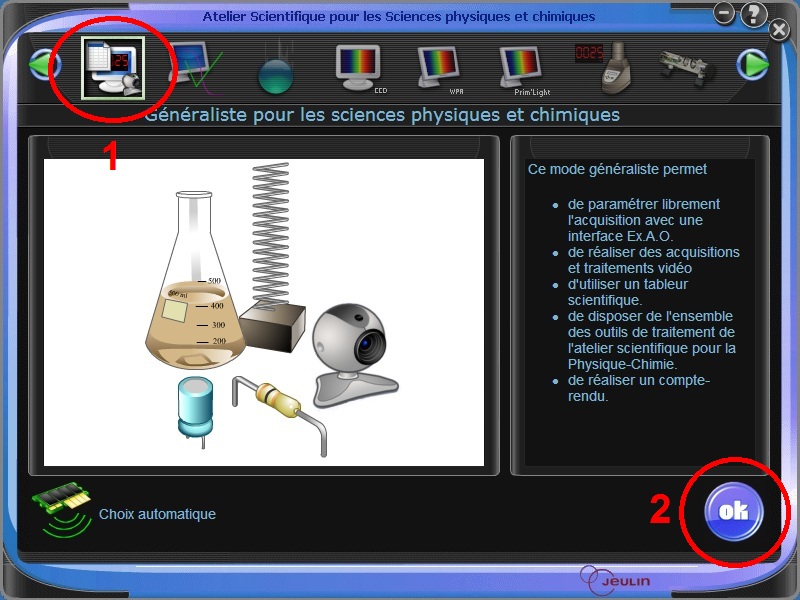This screenshot has height=600, width=800.
Task: Click the Jeulin logo
Action: pyautogui.click(x=611, y=579)
